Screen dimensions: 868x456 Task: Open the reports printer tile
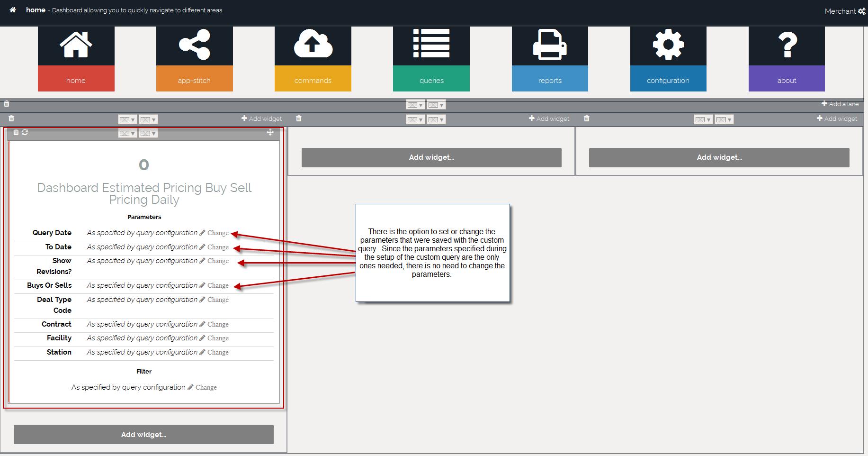coord(549,59)
